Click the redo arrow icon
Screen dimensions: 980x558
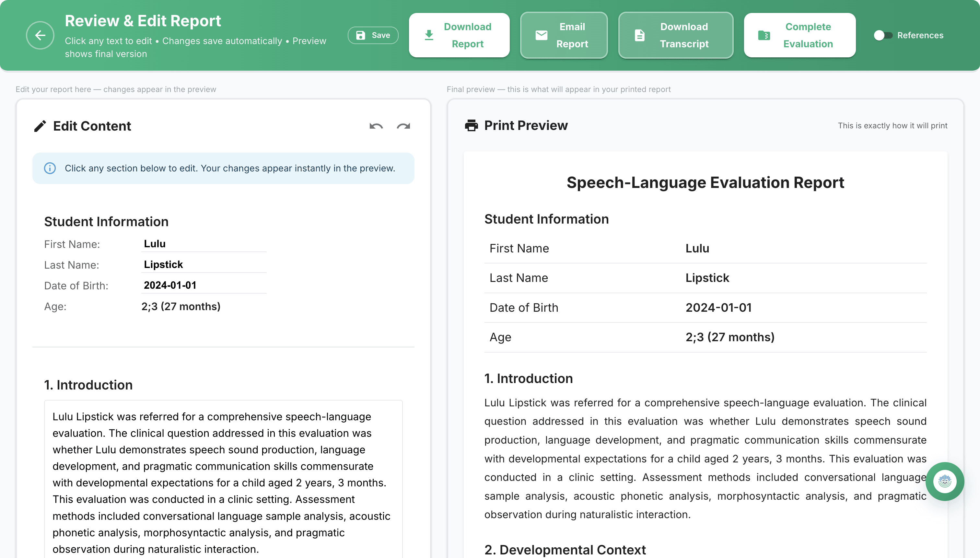(403, 126)
